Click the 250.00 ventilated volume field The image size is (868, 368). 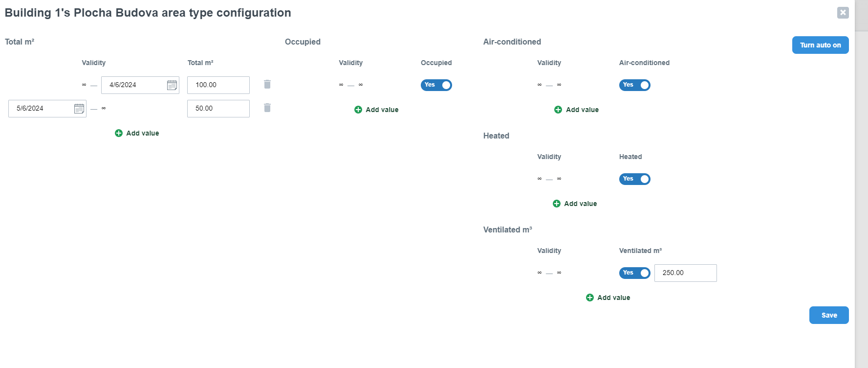[x=685, y=273]
